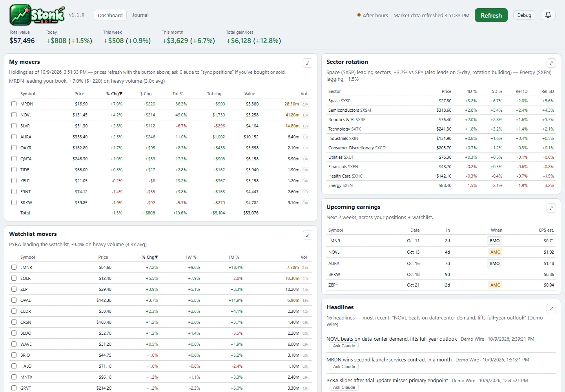Image resolution: width=565 pixels, height=392 pixels.
Task: Open the notifications bell
Action: [x=548, y=15]
